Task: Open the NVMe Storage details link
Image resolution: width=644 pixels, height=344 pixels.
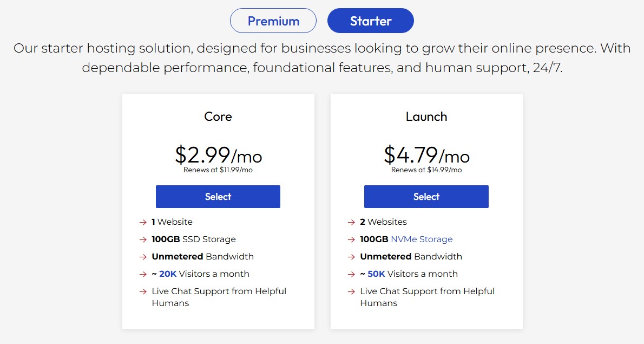Action: (422, 239)
